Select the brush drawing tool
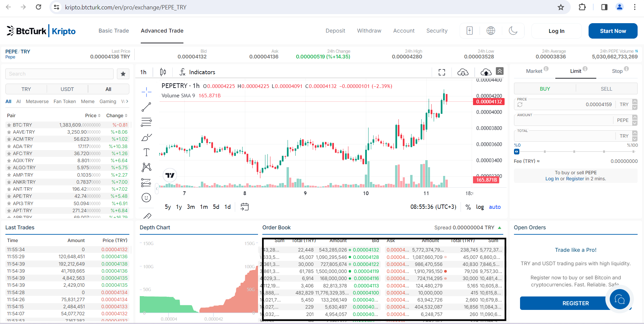 146,137
